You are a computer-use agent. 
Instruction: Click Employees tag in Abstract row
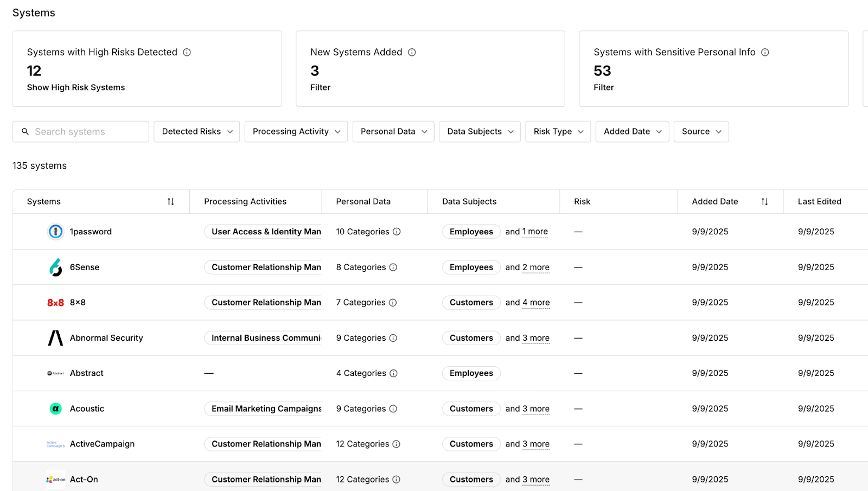click(x=471, y=373)
